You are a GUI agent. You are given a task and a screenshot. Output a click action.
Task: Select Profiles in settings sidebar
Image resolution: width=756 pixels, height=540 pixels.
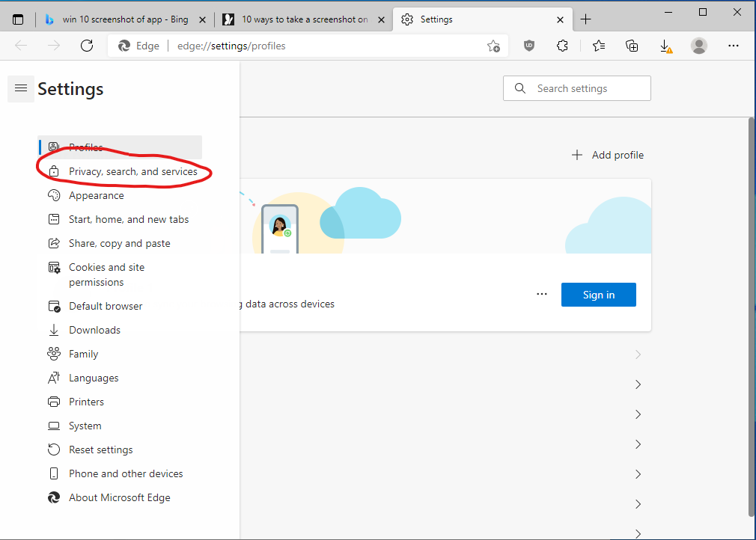click(120, 147)
